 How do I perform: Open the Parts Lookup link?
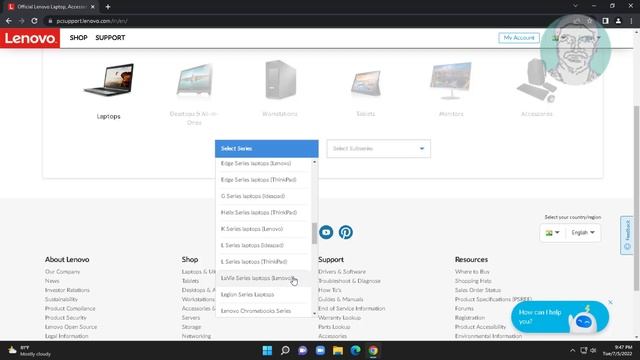[334, 327]
